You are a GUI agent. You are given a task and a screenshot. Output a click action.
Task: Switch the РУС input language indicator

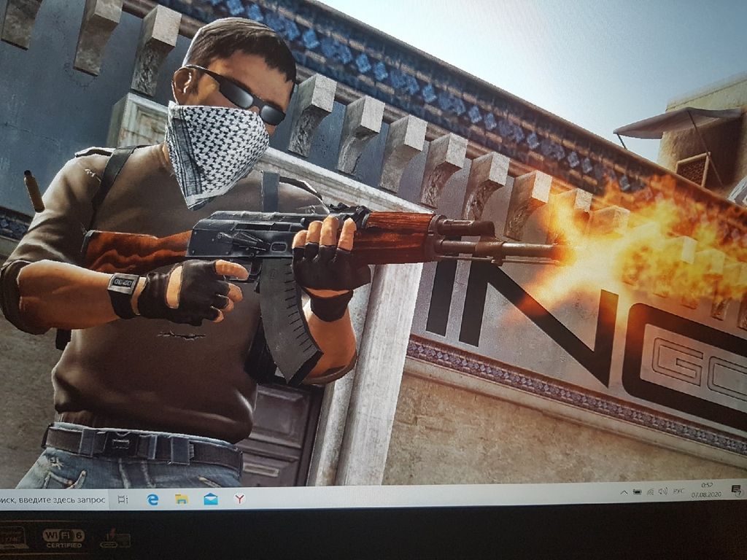pos(678,491)
